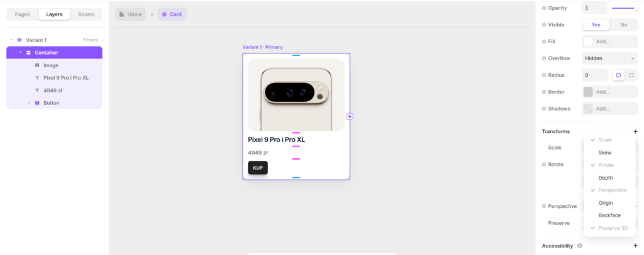Image resolution: width=644 pixels, height=255 pixels.
Task: Select the per-corner radius icon
Action: [x=631, y=75]
